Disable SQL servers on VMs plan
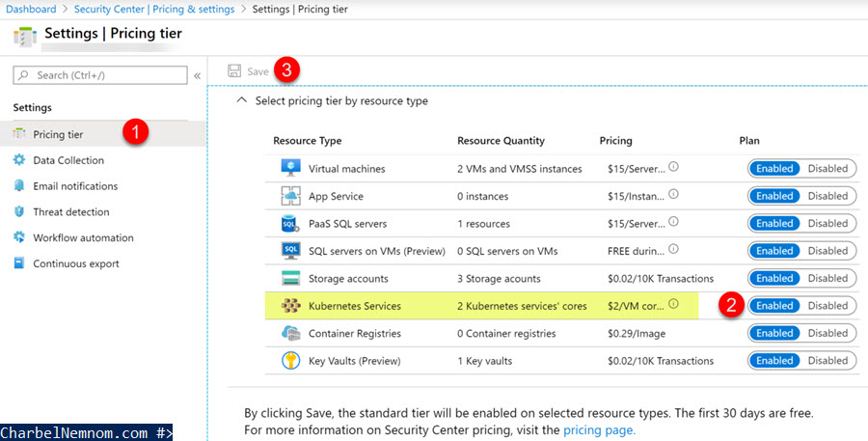868x441 pixels. 827,251
